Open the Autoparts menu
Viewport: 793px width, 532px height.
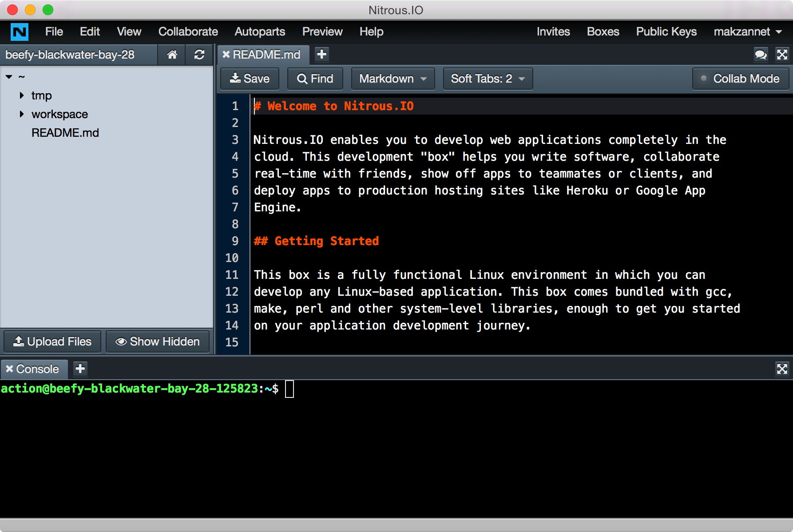(x=260, y=32)
